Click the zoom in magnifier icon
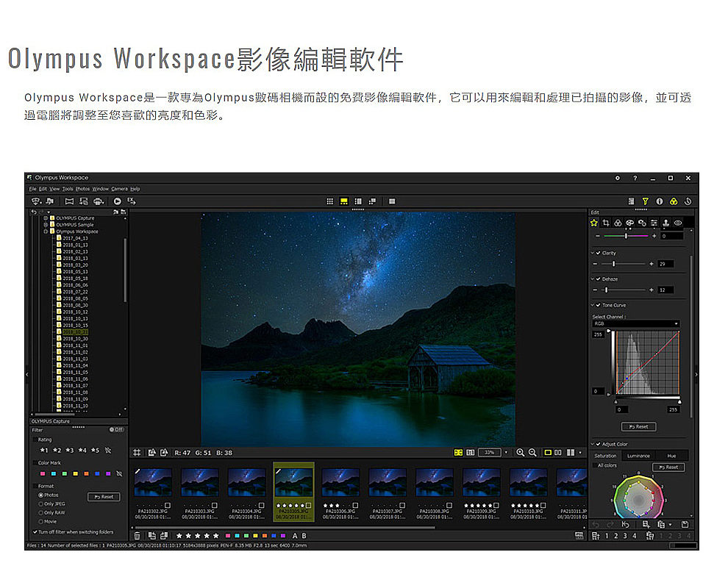 pos(521,453)
